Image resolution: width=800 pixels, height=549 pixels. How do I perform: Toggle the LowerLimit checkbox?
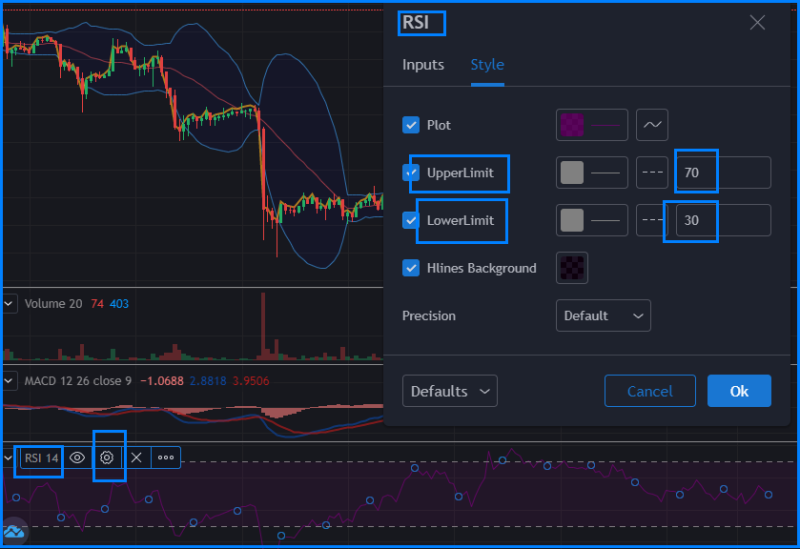(x=411, y=220)
